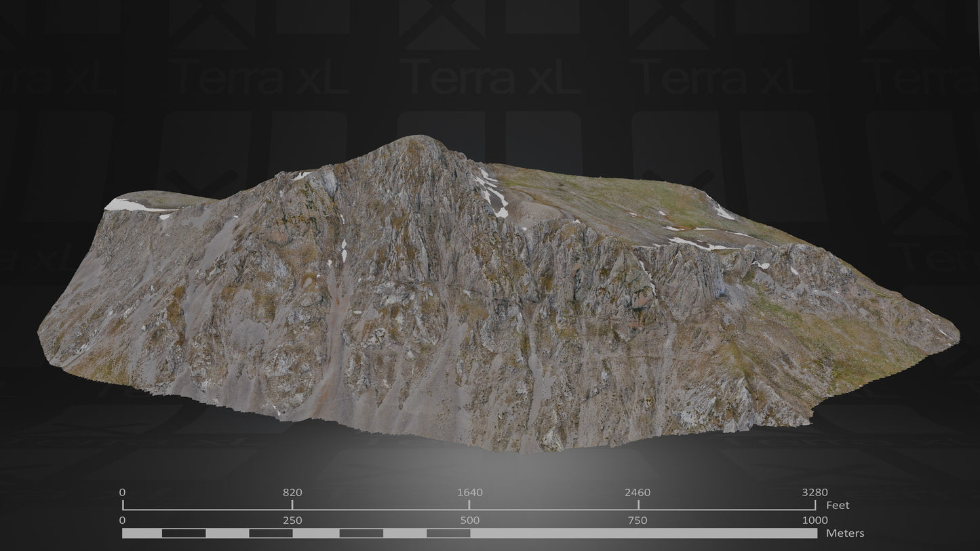The width and height of the screenshot is (980, 551).
Task: Click the Terra xL watermark top center
Action: click(x=493, y=77)
